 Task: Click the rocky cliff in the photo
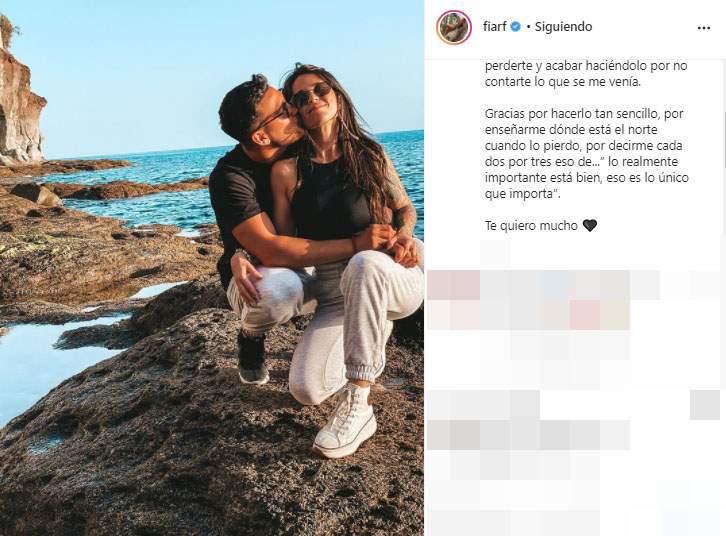pyautogui.click(x=19, y=106)
